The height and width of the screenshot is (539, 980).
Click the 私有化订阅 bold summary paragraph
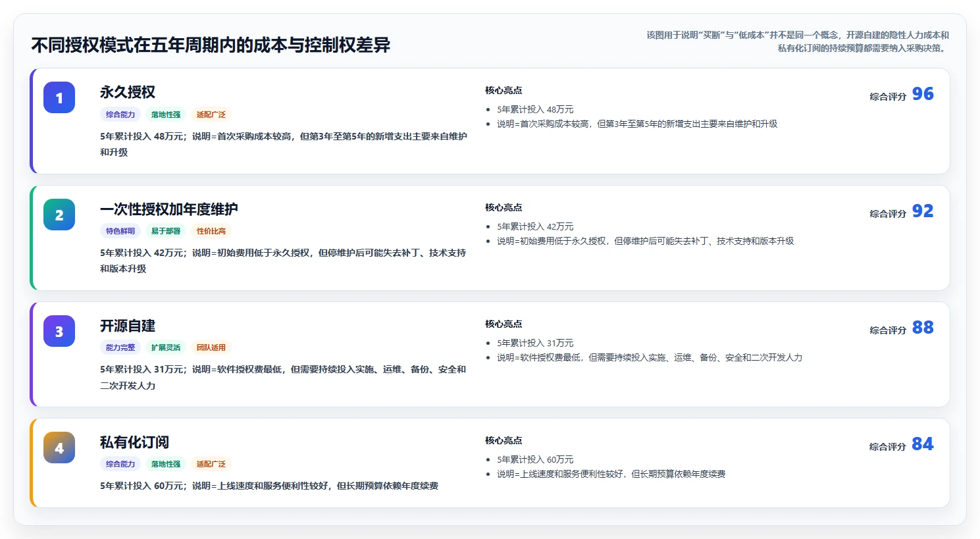[x=269, y=486]
